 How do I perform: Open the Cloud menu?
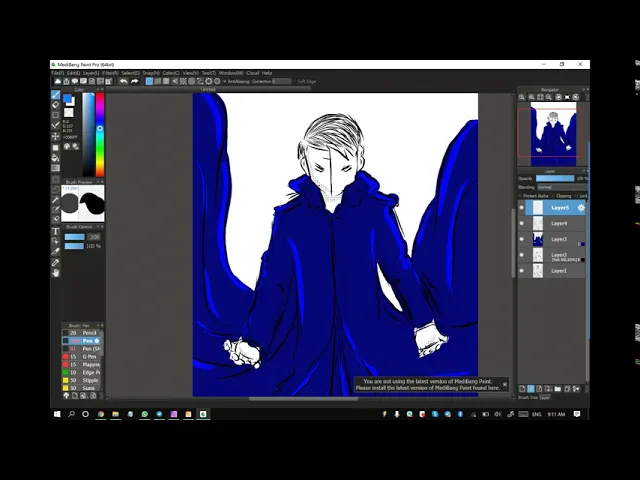[253, 73]
